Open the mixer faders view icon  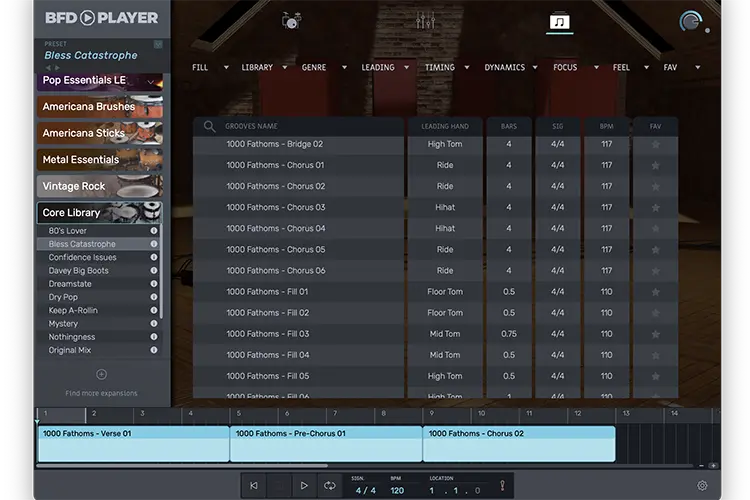tap(425, 21)
